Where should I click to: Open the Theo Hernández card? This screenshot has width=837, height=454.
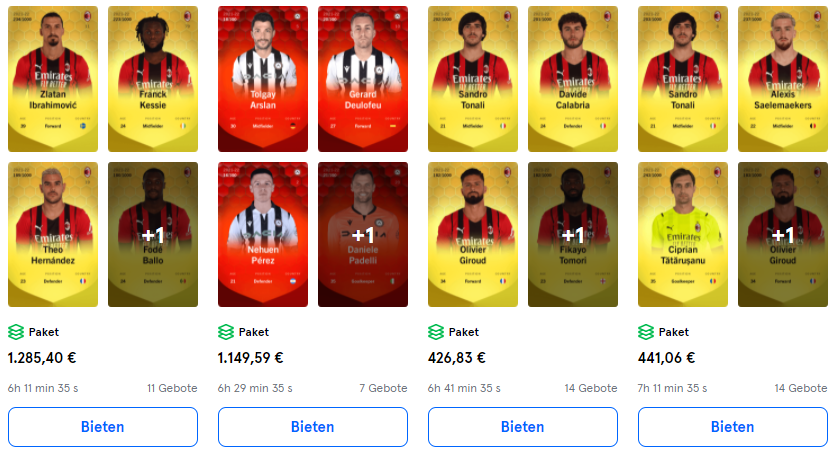[x=53, y=235]
